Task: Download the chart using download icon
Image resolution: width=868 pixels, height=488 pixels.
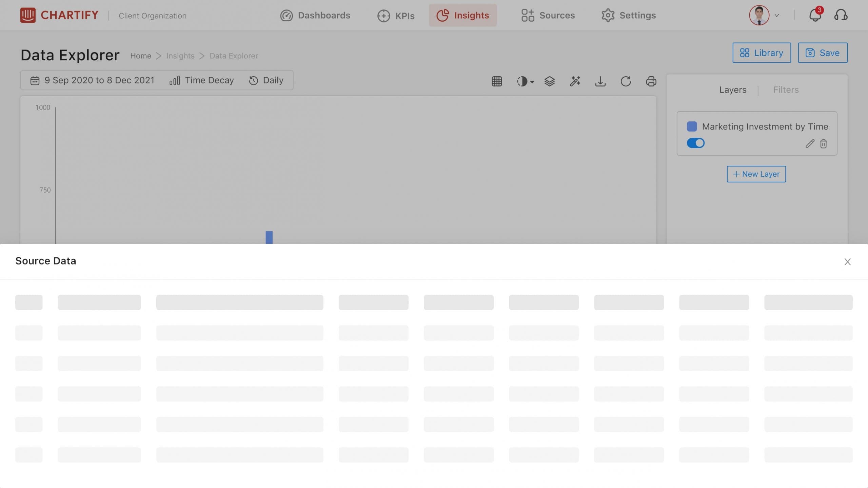Action: (x=600, y=81)
